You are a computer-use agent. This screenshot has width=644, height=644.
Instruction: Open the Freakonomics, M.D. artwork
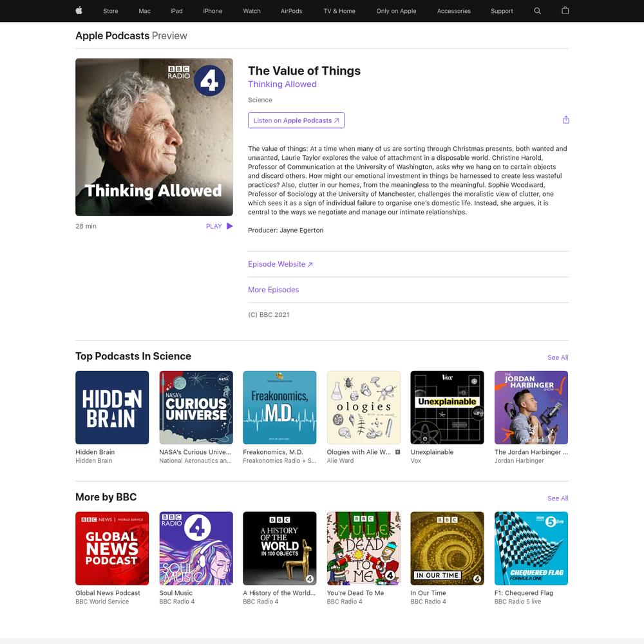point(279,408)
